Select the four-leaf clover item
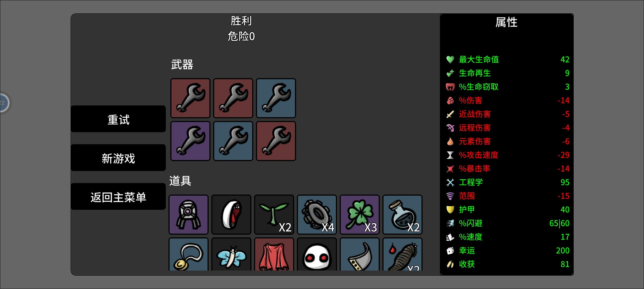 point(360,215)
